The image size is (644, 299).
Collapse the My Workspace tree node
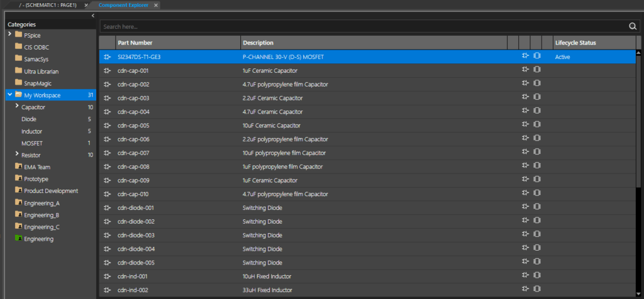[10, 95]
